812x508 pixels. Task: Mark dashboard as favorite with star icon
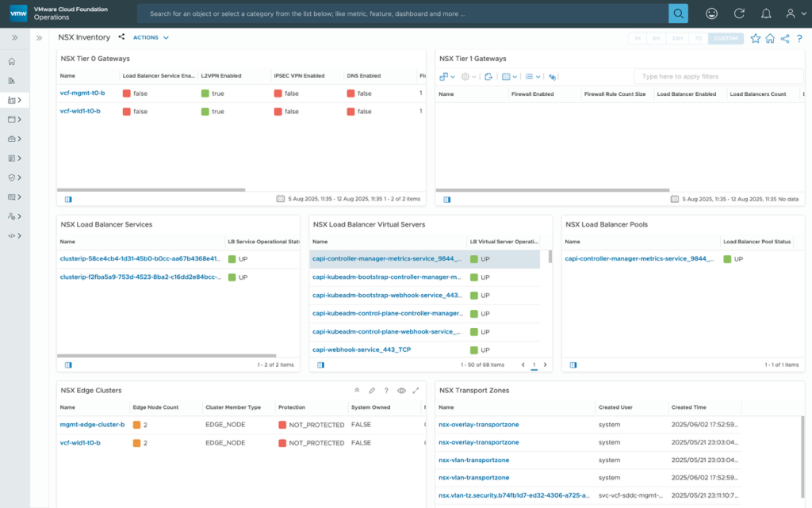pos(755,38)
